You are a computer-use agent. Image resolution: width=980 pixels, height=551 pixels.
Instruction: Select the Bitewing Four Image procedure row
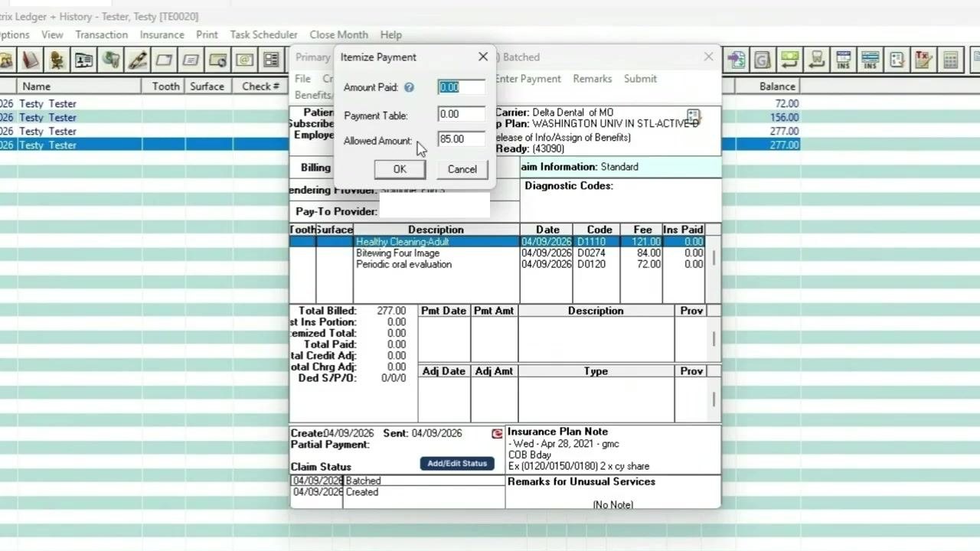(497, 253)
